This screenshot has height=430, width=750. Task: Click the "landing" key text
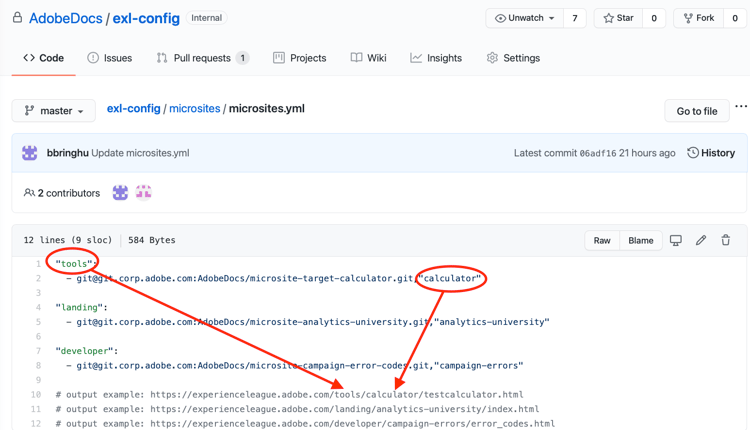81,308
